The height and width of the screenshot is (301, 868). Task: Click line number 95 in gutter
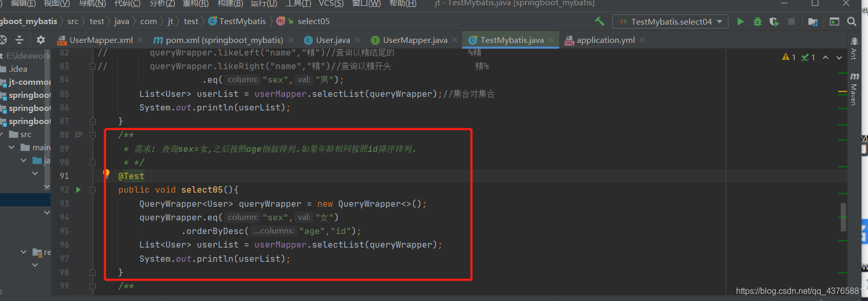pyautogui.click(x=64, y=231)
